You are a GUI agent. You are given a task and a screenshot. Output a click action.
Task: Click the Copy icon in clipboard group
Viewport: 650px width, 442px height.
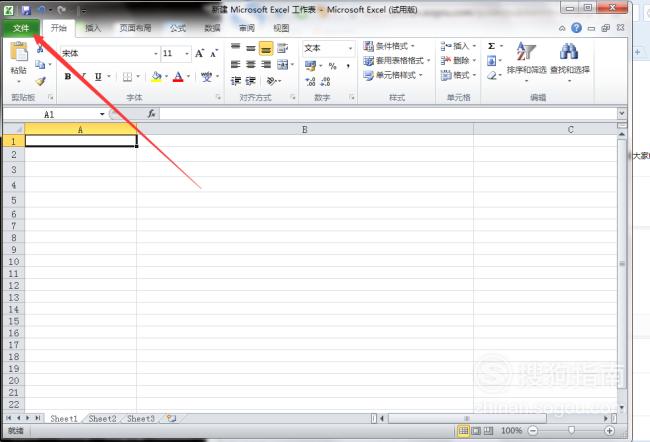40,64
